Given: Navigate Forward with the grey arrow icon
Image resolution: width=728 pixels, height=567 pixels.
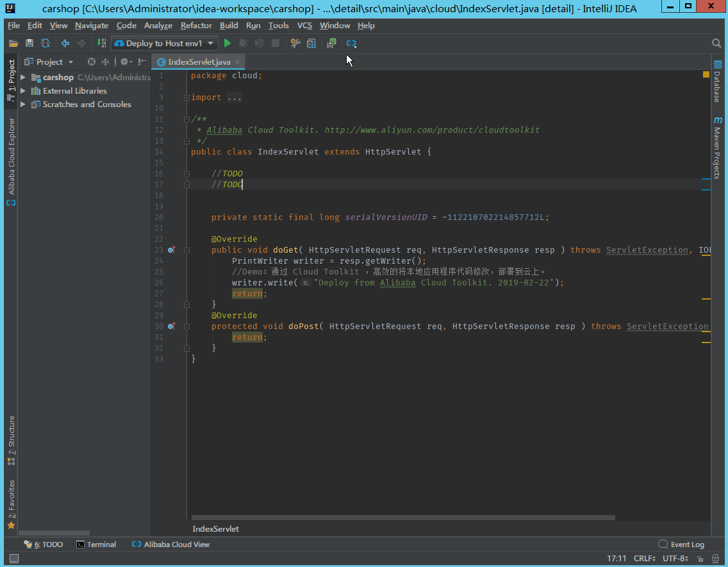Looking at the screenshot, I should click(x=81, y=43).
